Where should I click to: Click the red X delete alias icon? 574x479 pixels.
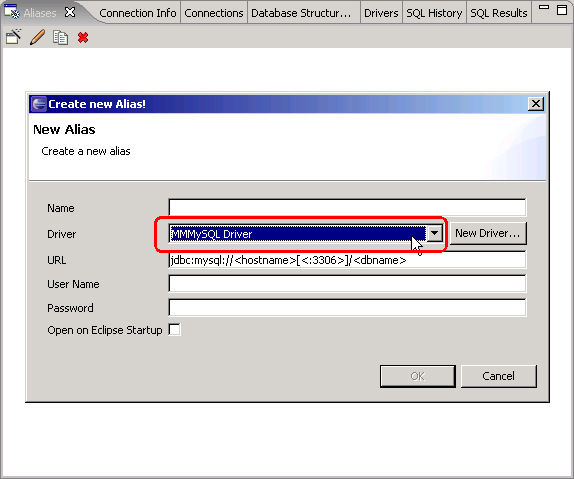pyautogui.click(x=83, y=37)
